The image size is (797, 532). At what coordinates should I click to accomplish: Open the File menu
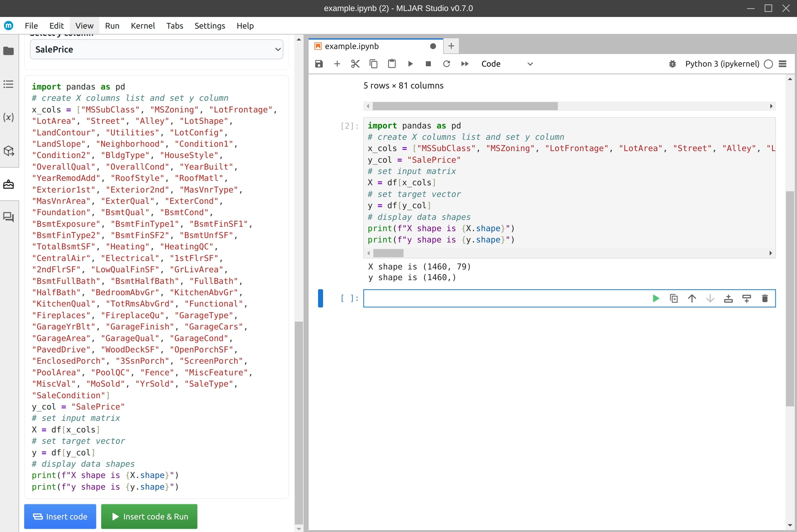(x=31, y=26)
